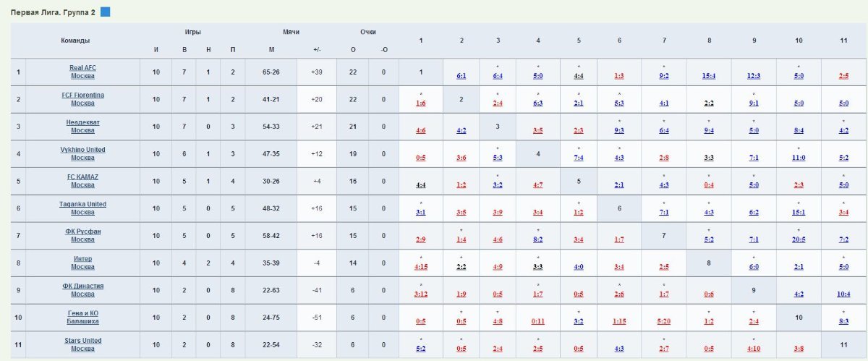Screen dimensions: 868x361
Task: Open the ФК Русфан team link
Action: pyautogui.click(x=82, y=232)
